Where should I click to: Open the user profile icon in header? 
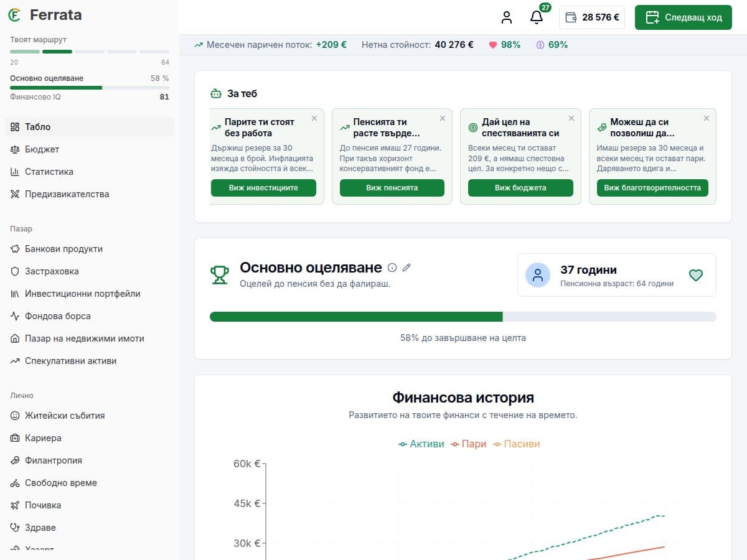[507, 17]
